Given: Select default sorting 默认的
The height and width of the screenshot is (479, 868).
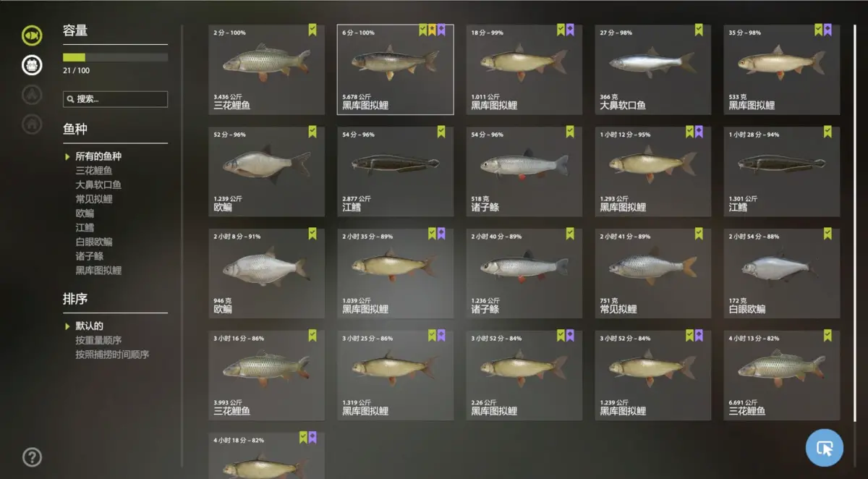Looking at the screenshot, I should 89,326.
